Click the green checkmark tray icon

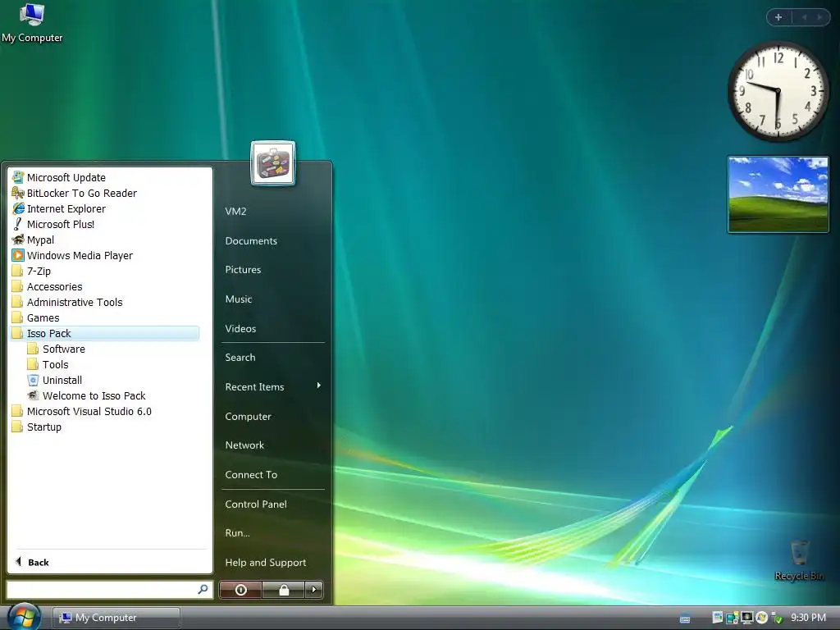(x=777, y=618)
